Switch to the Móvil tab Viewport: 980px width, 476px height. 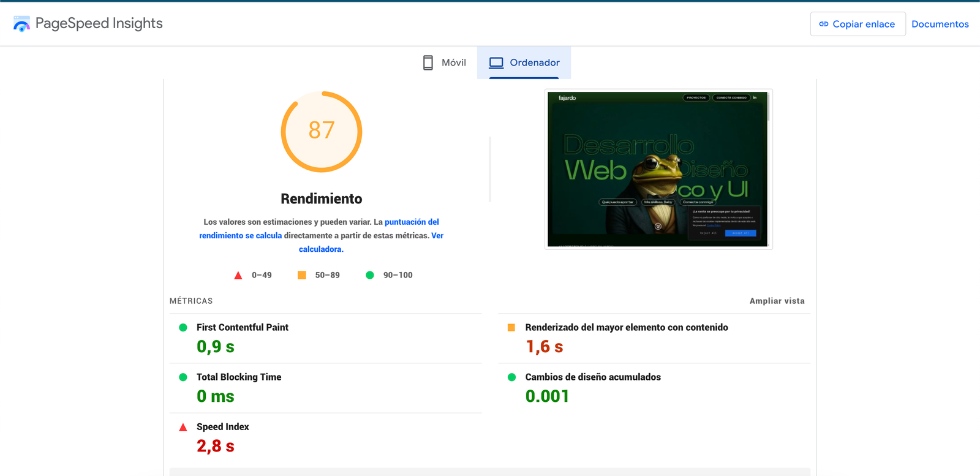445,62
